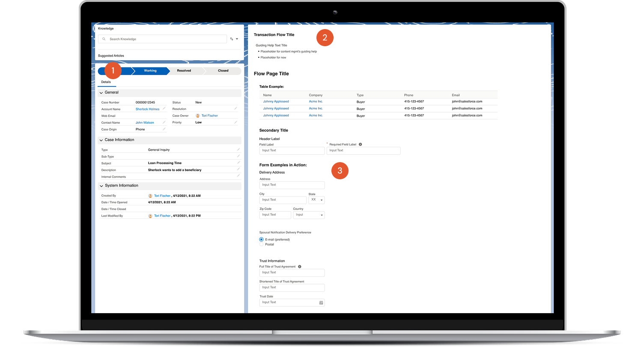Click the edit pencil beside Priority
This screenshot has width=644, height=347.
235,122
